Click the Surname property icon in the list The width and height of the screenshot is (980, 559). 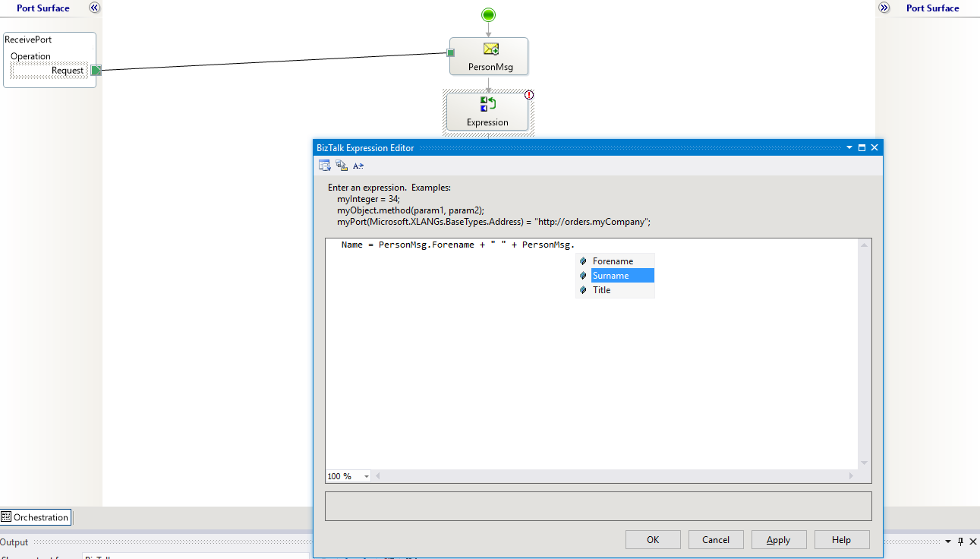(583, 276)
